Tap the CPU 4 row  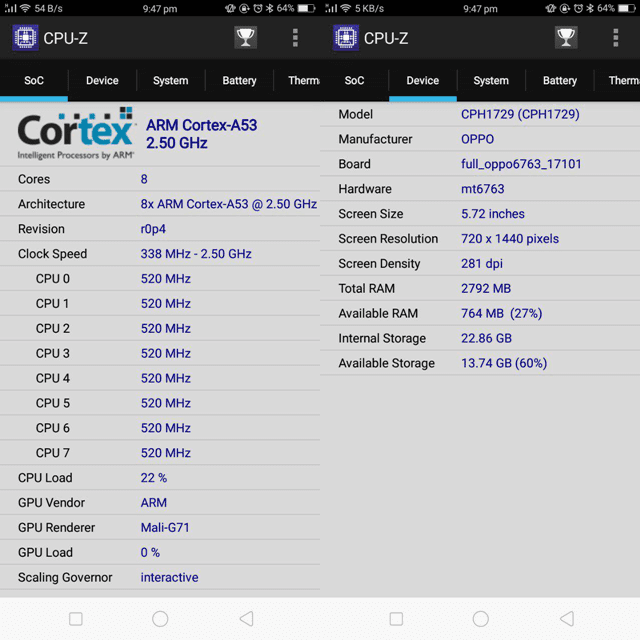[x=160, y=378]
